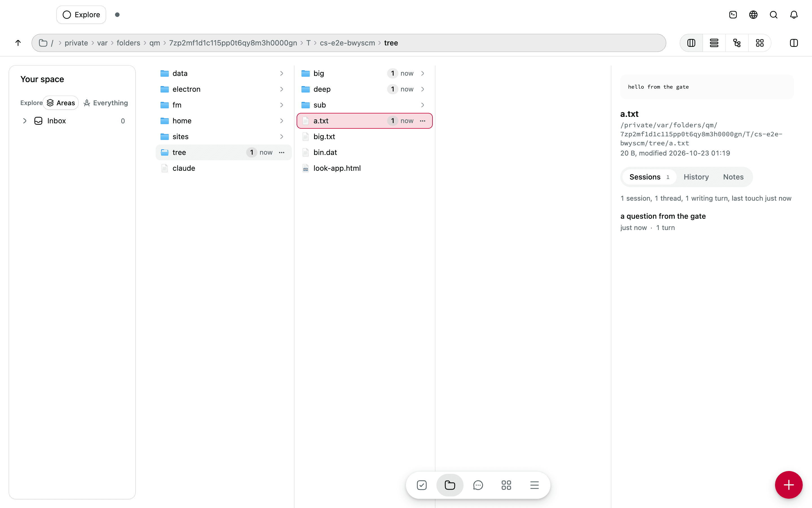Screen dimensions: 812x508
Task: Select the Sessions tab
Action: [x=649, y=177]
